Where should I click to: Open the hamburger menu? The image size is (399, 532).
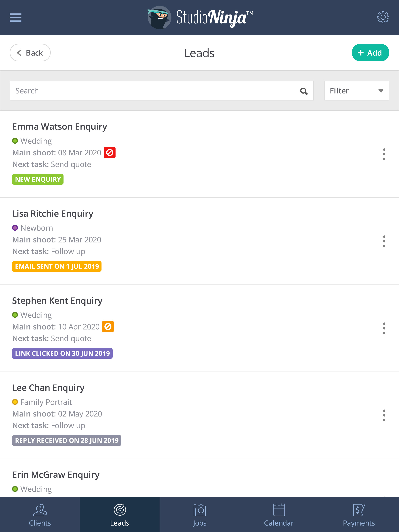pyautogui.click(x=16, y=18)
